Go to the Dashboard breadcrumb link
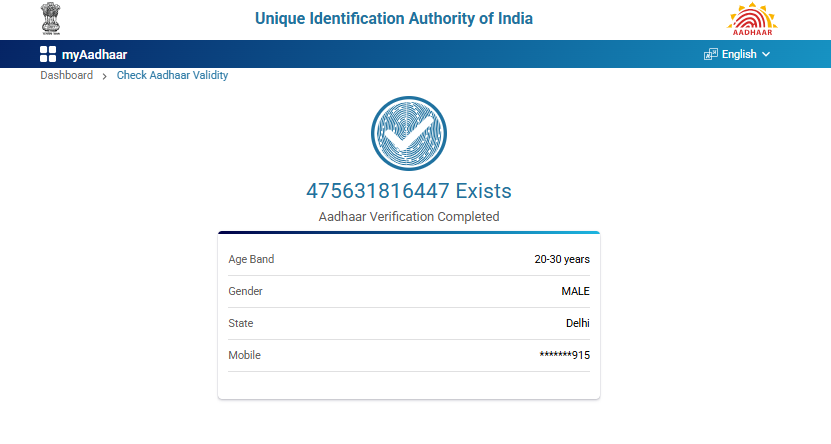Image resolution: width=831 pixels, height=444 pixels. [x=66, y=75]
